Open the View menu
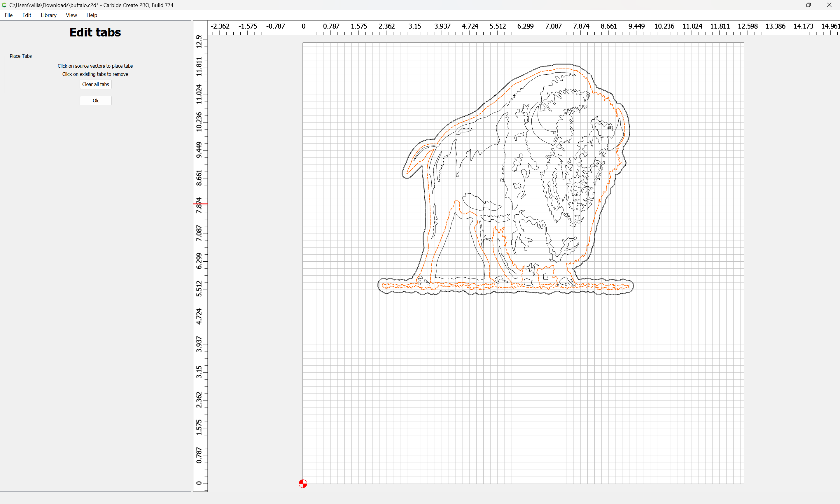Screen dimensions: 840x504 [x=71, y=15]
